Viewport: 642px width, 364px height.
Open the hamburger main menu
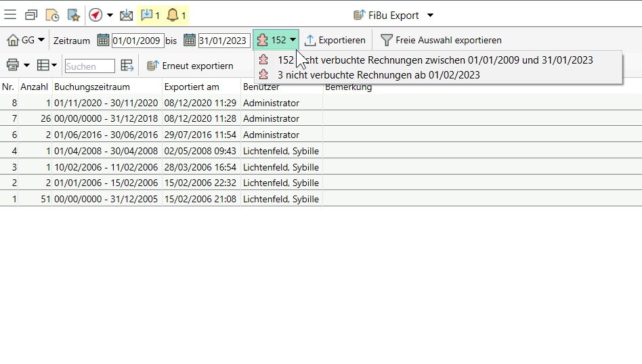(x=10, y=15)
